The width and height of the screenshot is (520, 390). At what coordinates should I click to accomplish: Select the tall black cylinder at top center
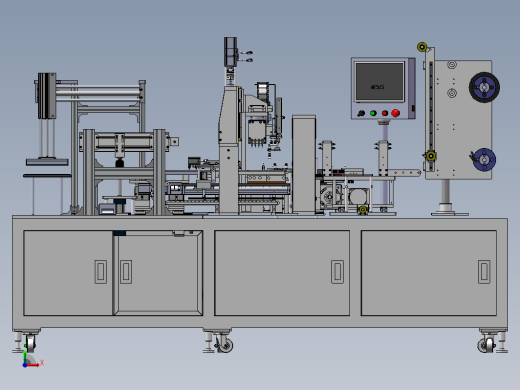[x=230, y=52]
